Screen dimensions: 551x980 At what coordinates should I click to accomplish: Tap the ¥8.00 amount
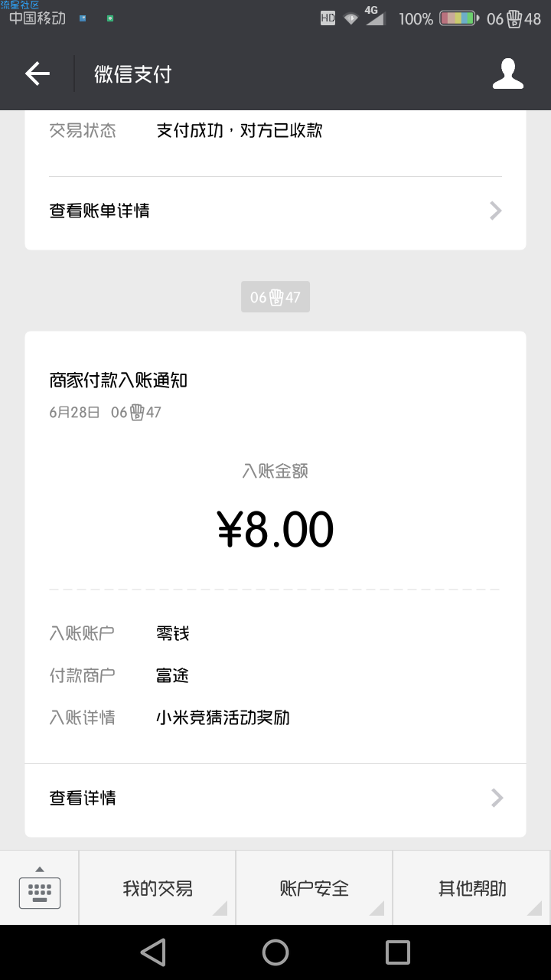coord(275,529)
